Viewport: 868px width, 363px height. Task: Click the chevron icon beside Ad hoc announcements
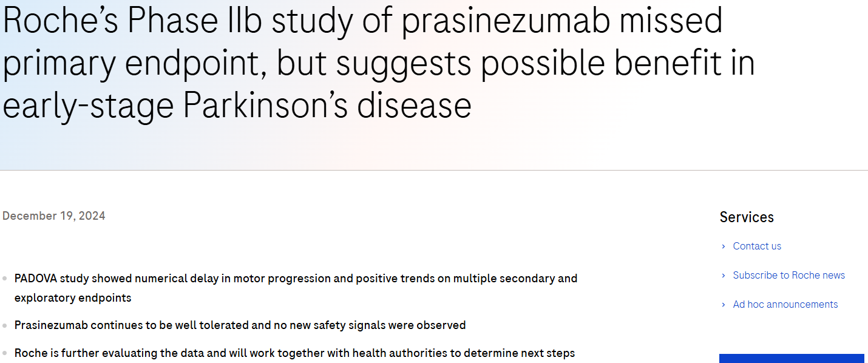coord(724,305)
